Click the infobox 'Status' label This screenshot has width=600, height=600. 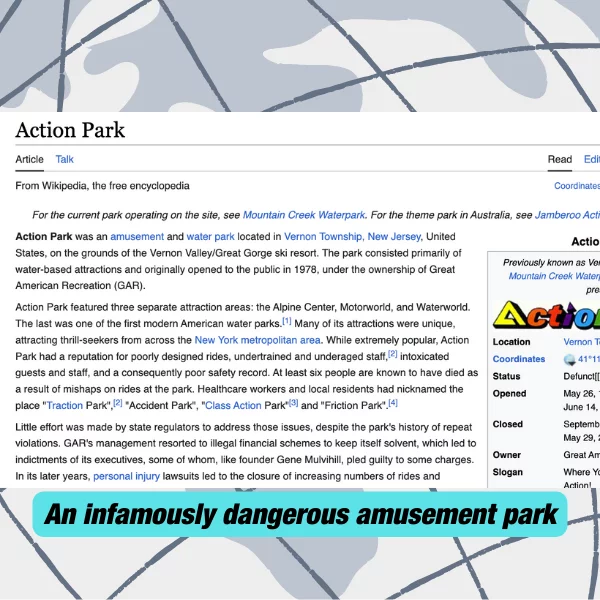[506, 376]
